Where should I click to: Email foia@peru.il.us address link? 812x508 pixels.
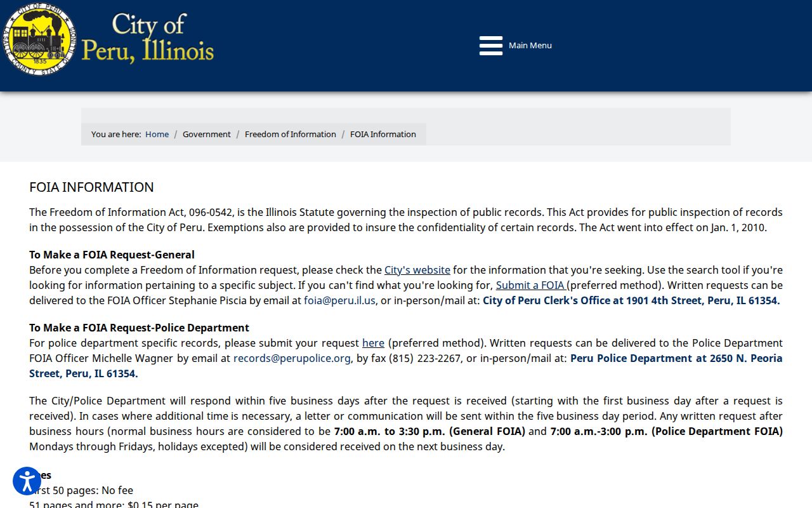pyautogui.click(x=339, y=300)
